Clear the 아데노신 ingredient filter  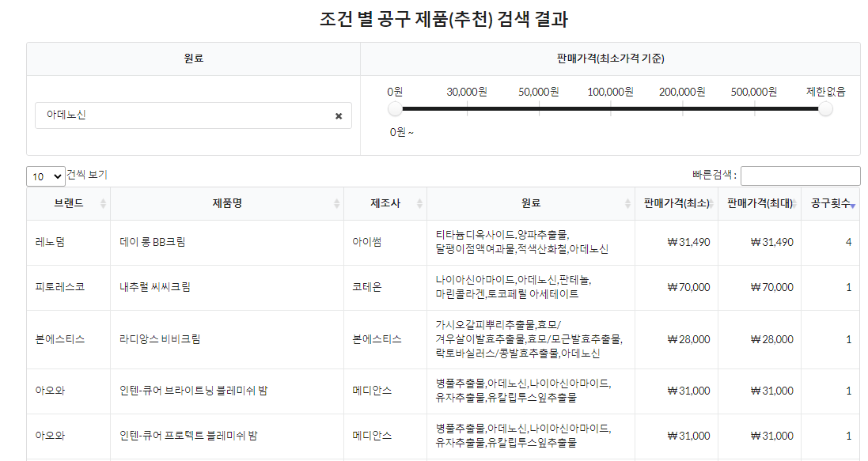pos(338,116)
